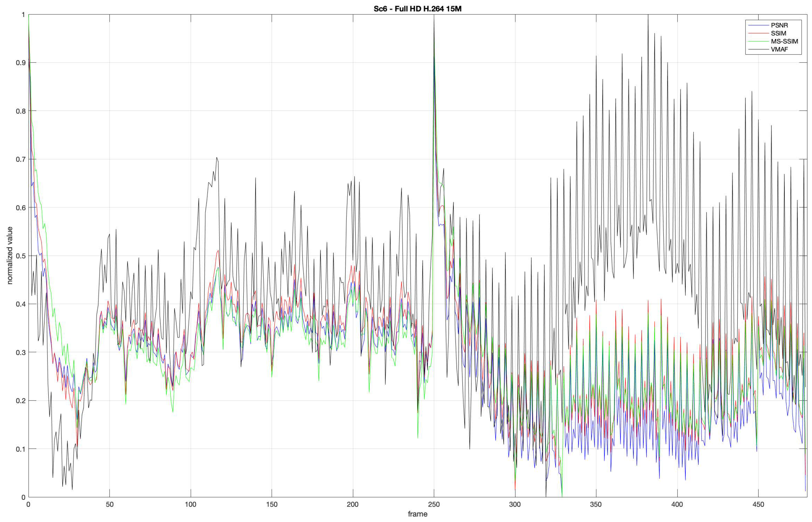Screen dimensions: 812x522
Task: Click the y-axis tick label 0.2
Action: [x=21, y=401]
